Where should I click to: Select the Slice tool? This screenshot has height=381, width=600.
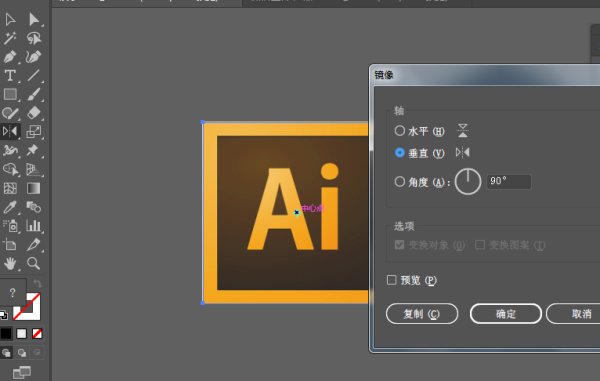coord(34,244)
